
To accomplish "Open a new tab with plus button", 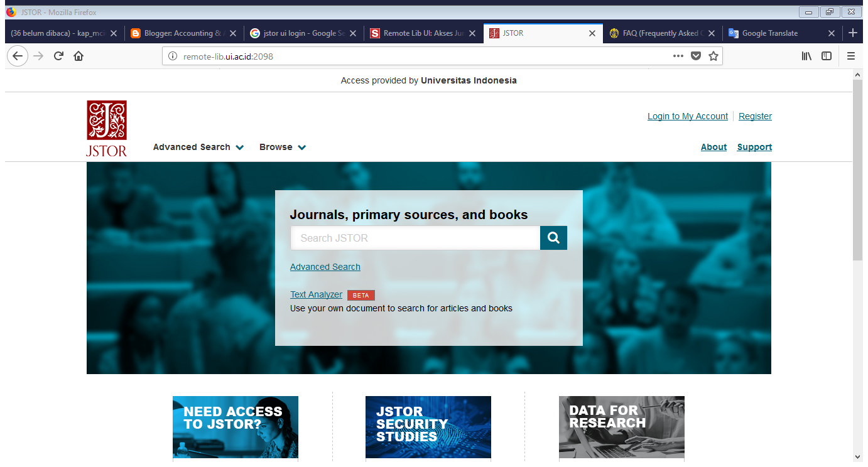I will point(852,33).
